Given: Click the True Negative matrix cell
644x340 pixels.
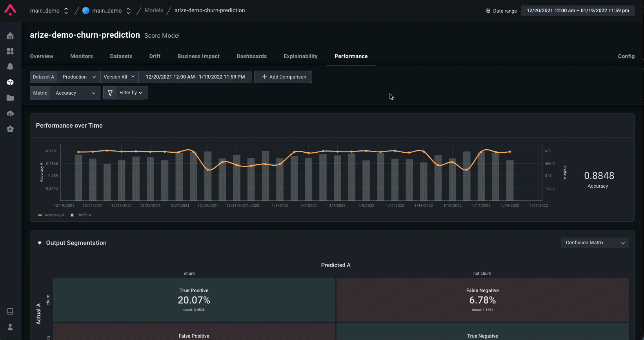Looking at the screenshot, I should pyautogui.click(x=483, y=332).
